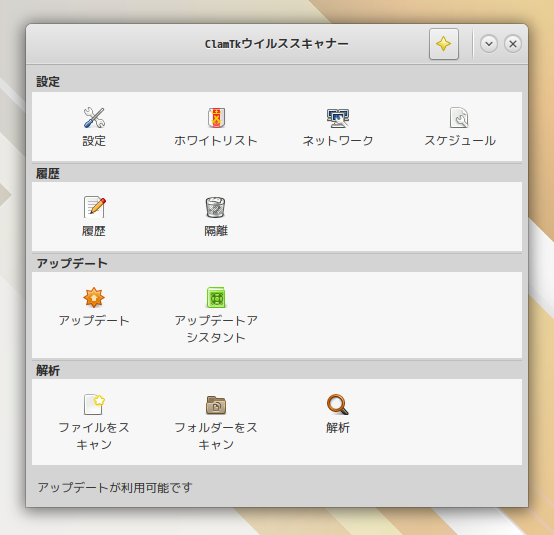Open アップデートアシスタント green update assistant icon
Screen dimensions: 554x535
[x=216, y=297]
